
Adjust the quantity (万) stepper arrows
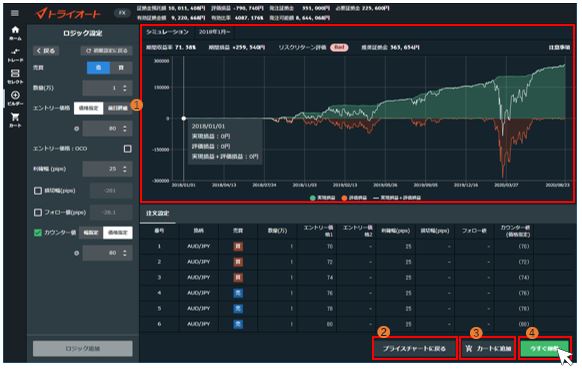125,88
